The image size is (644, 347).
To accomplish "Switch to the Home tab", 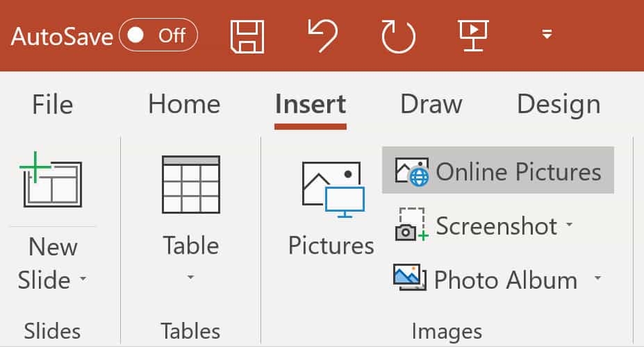I will pos(184,104).
